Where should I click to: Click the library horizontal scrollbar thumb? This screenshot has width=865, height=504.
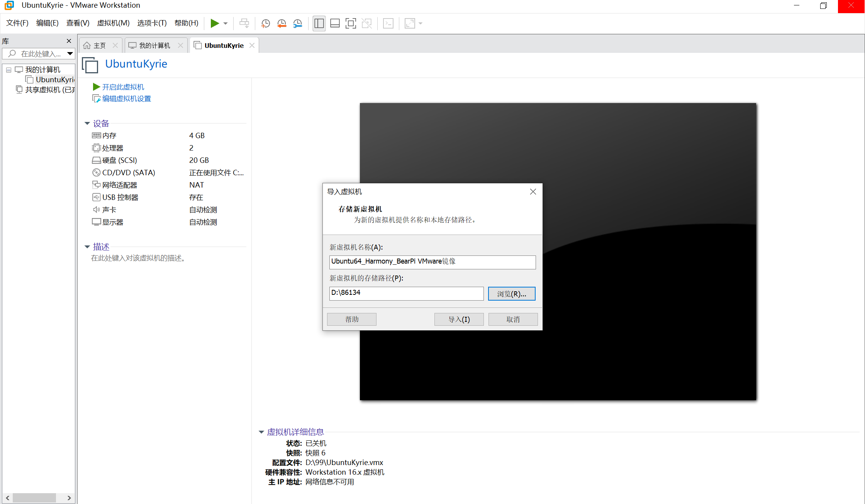[x=34, y=498]
